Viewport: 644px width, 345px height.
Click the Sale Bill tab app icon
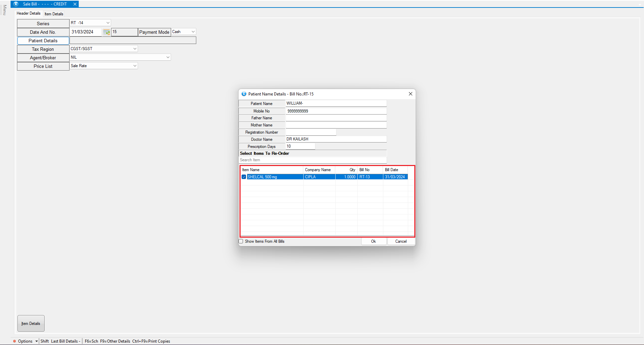16,4
